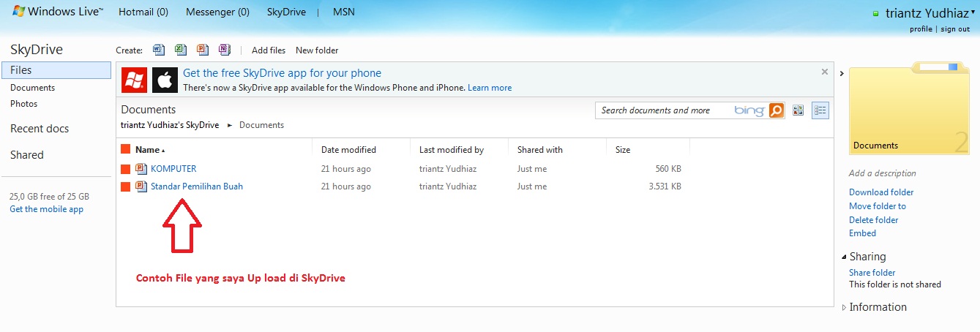This screenshot has height=332, width=980.
Task: Open Shared in the sidebar
Action: coord(27,155)
